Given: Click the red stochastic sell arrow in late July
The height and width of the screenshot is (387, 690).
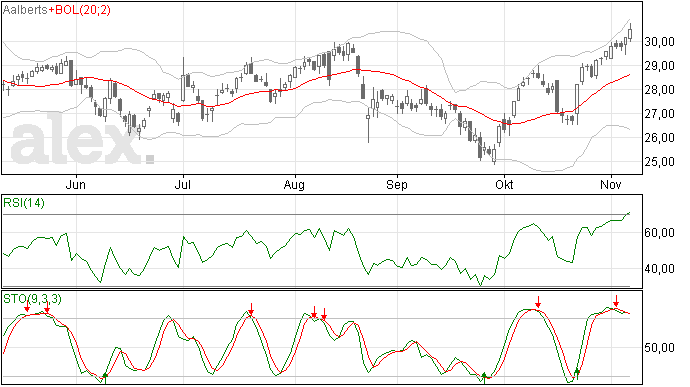Looking at the screenshot, I should point(251,309).
